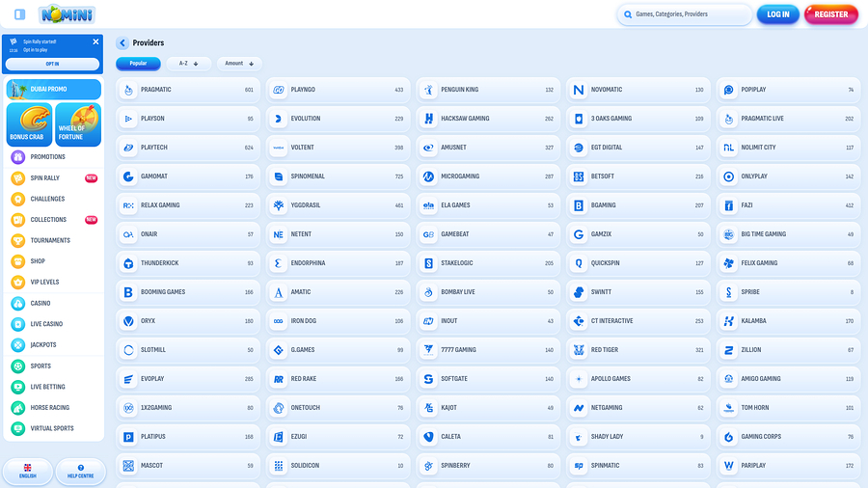Select the Tournaments trophy icon
This screenshot has width=868, height=488.
pyautogui.click(x=17, y=241)
